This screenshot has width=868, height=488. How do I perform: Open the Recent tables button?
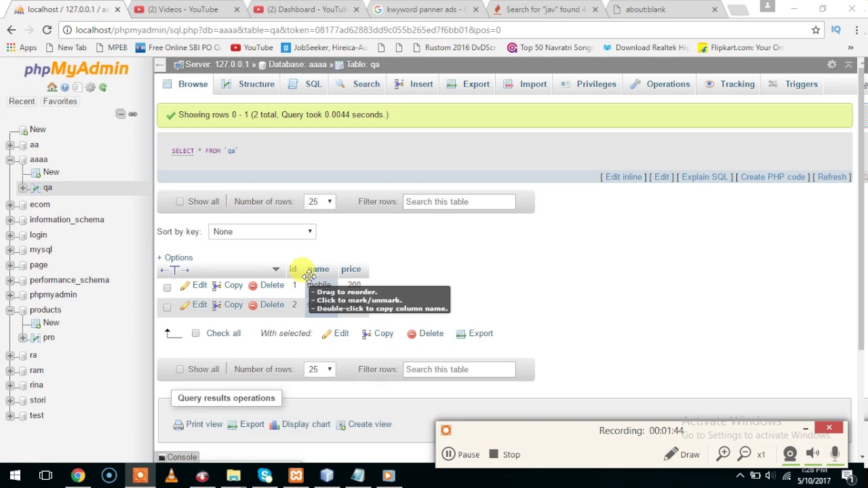[x=22, y=102]
